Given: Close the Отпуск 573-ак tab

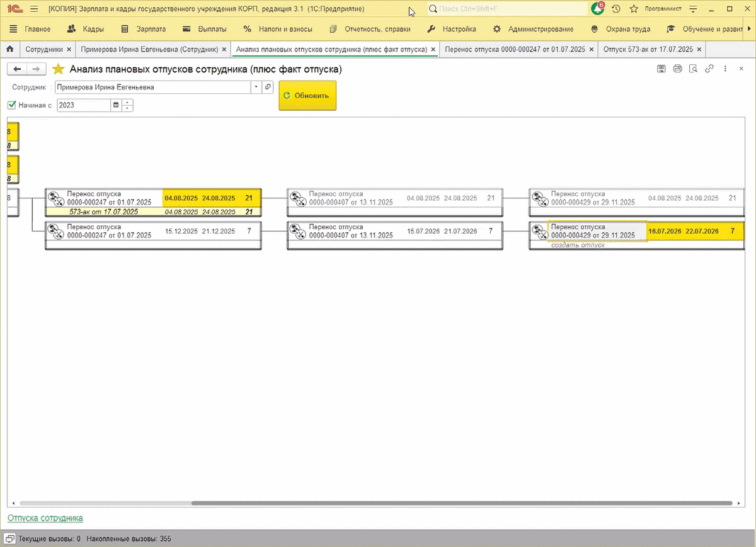Looking at the screenshot, I should point(698,49).
